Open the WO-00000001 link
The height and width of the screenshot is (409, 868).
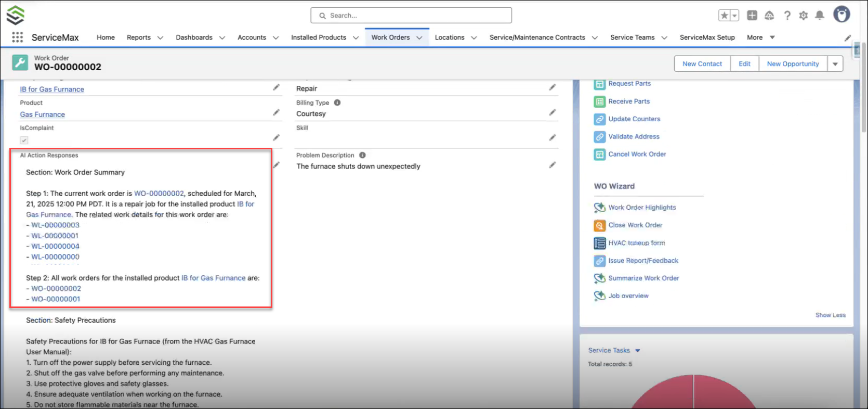[x=56, y=299]
